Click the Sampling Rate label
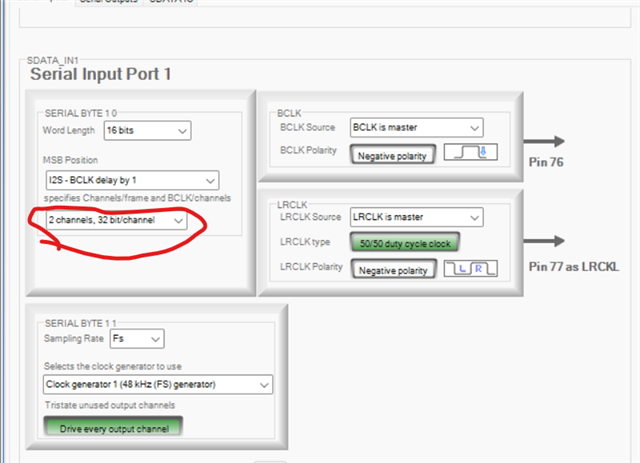 (73, 338)
